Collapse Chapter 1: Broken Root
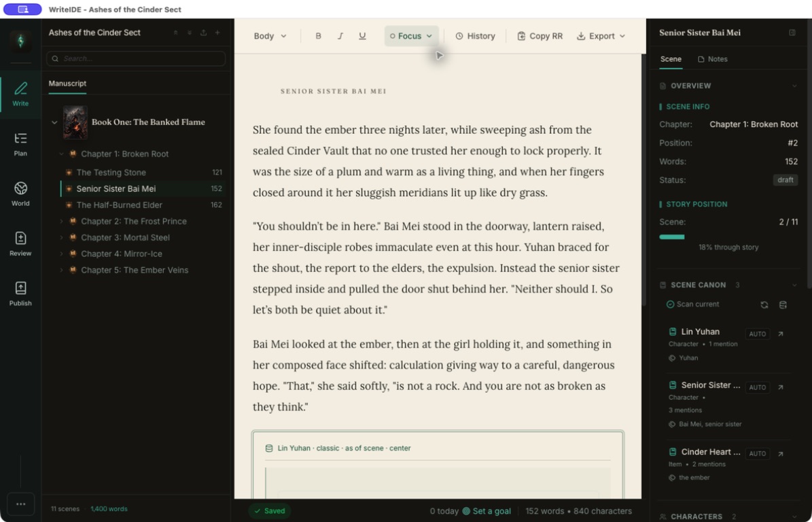This screenshot has height=522, width=812. [x=61, y=154]
